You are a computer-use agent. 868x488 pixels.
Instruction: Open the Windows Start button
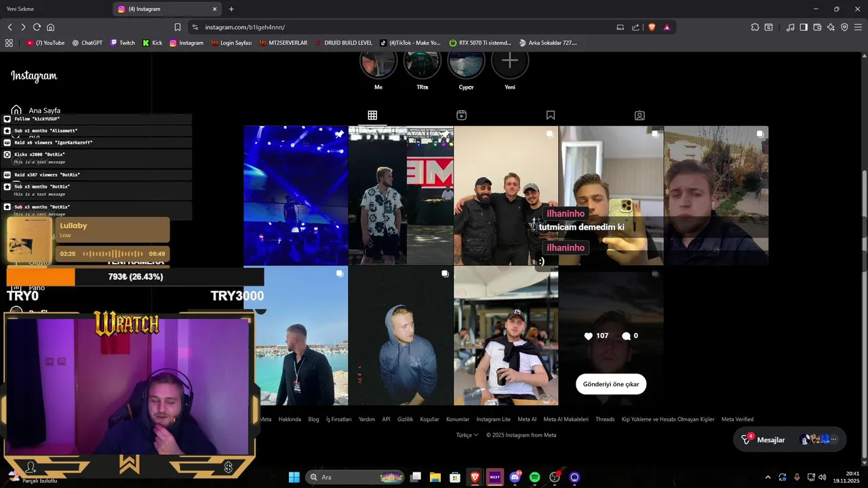point(294,477)
